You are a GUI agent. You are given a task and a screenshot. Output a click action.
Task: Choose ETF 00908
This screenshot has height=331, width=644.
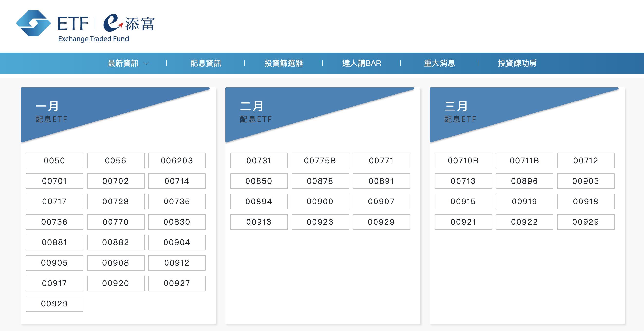coord(116,263)
